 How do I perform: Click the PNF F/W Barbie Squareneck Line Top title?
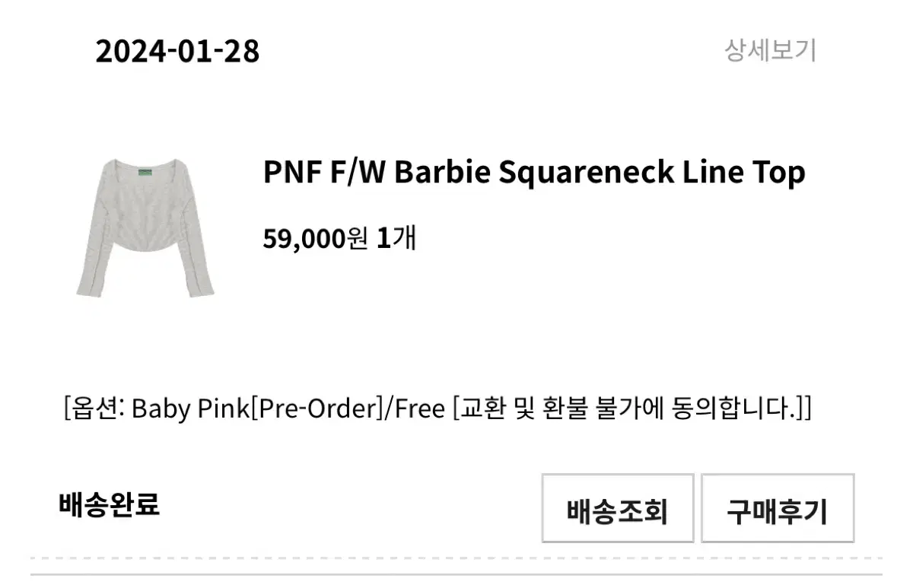533,173
